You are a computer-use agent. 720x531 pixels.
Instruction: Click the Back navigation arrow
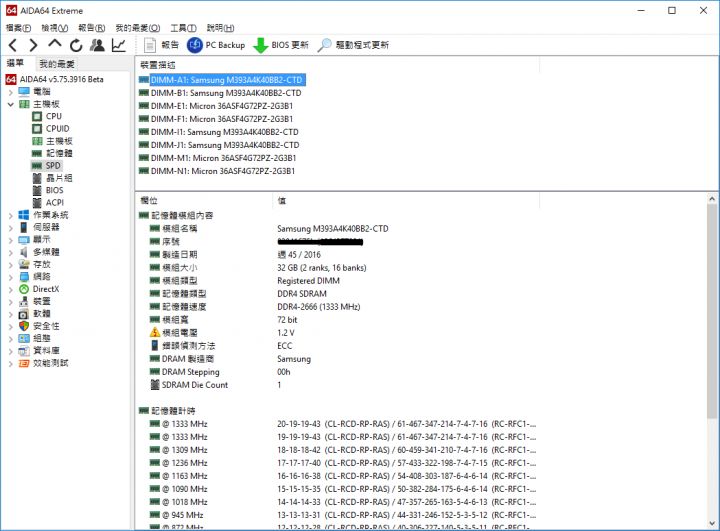tap(13, 45)
